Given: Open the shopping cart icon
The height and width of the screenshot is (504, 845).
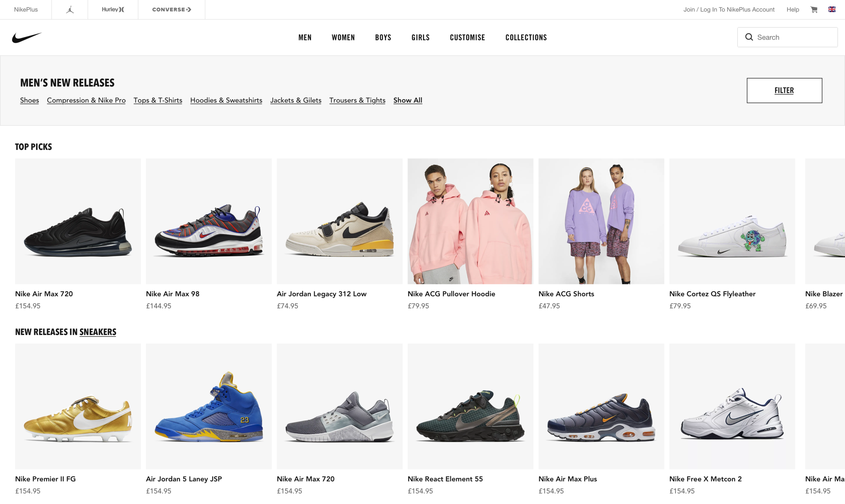Looking at the screenshot, I should [814, 9].
